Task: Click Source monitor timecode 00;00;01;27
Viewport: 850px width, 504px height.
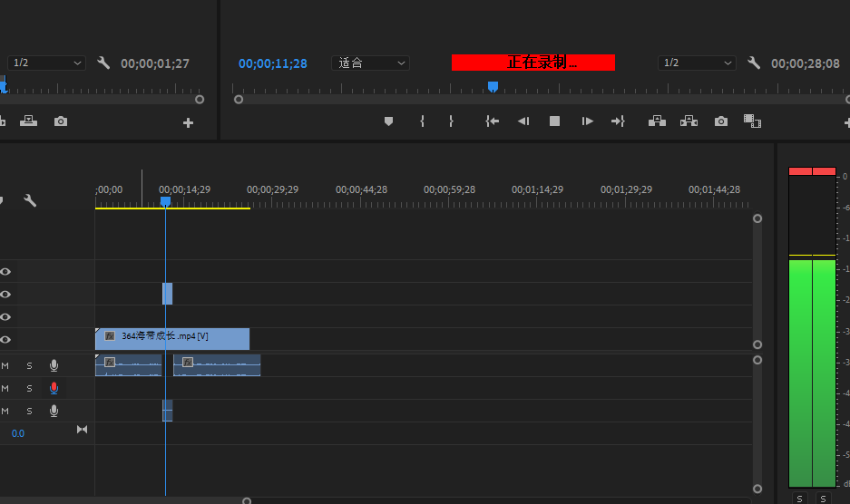Action: [x=155, y=63]
